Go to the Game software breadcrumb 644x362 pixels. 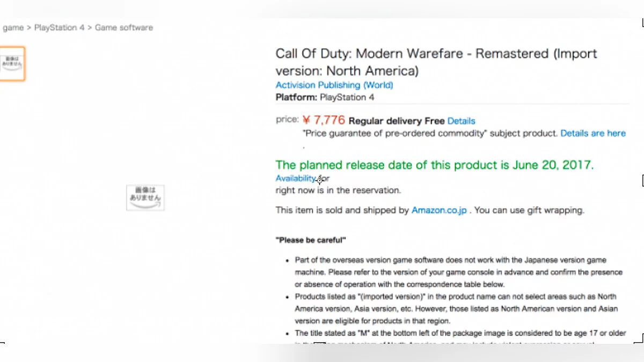click(x=123, y=27)
